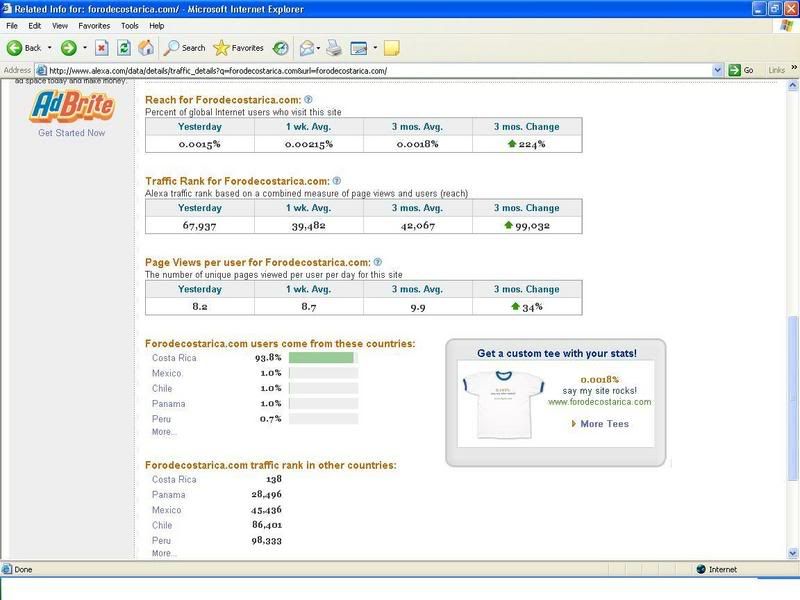800x600 pixels.
Task: Open the Forward history dropdown arrow
Action: pos(85,48)
